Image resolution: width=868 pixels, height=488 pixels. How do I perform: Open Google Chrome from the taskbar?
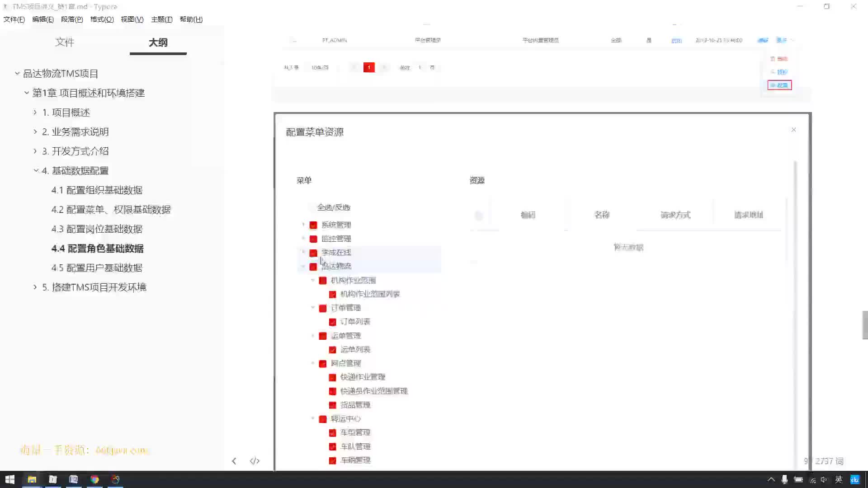point(94,479)
